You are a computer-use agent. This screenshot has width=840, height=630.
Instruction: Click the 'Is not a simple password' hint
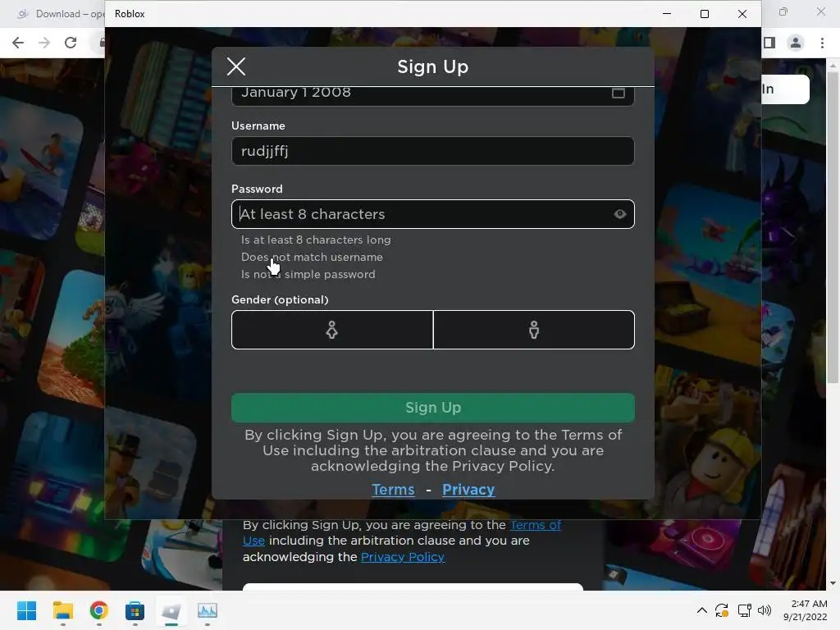(x=308, y=274)
